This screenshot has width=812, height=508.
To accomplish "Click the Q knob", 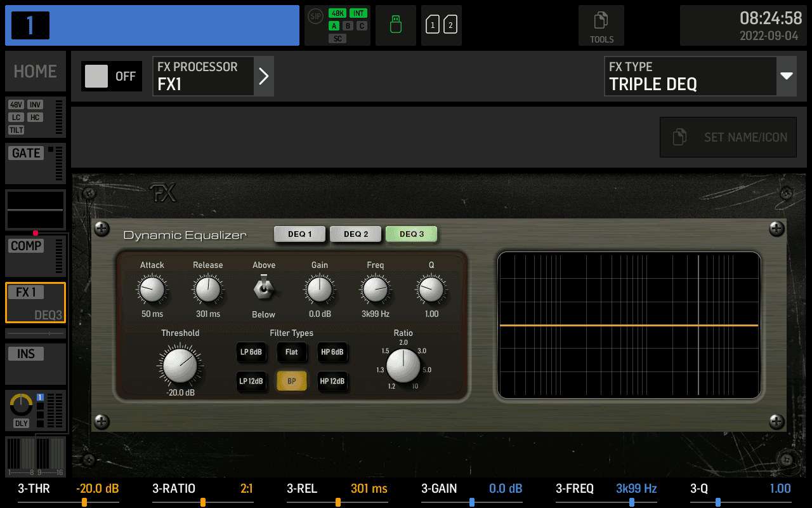I will coord(431,290).
